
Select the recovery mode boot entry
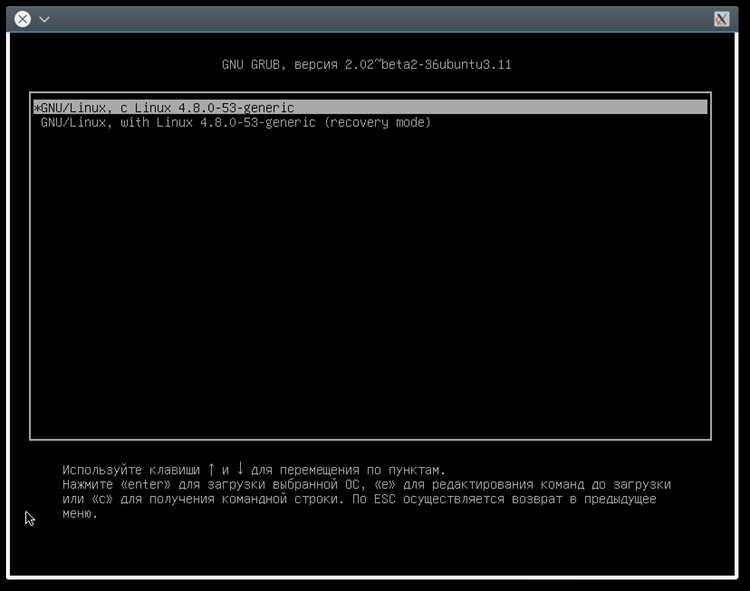tap(236, 122)
